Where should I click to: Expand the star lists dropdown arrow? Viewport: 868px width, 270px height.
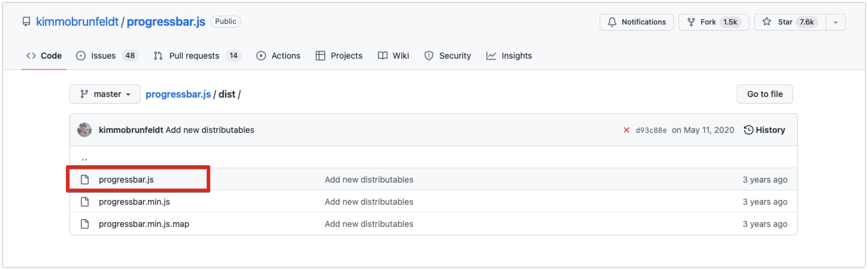point(836,22)
